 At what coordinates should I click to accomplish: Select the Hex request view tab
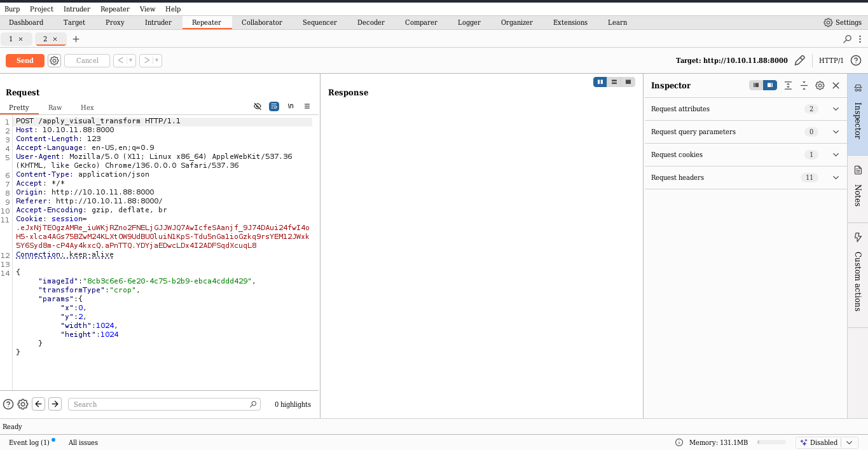[87, 107]
